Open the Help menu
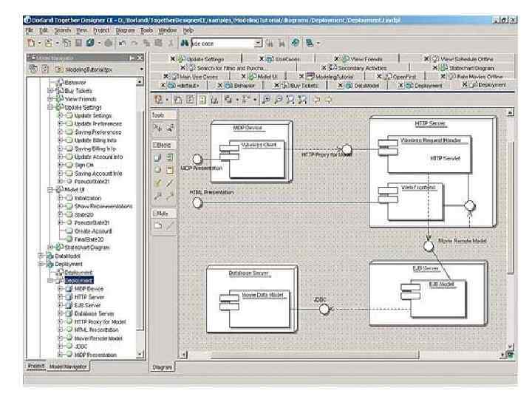This screenshot has width=532, height=399. click(188, 30)
